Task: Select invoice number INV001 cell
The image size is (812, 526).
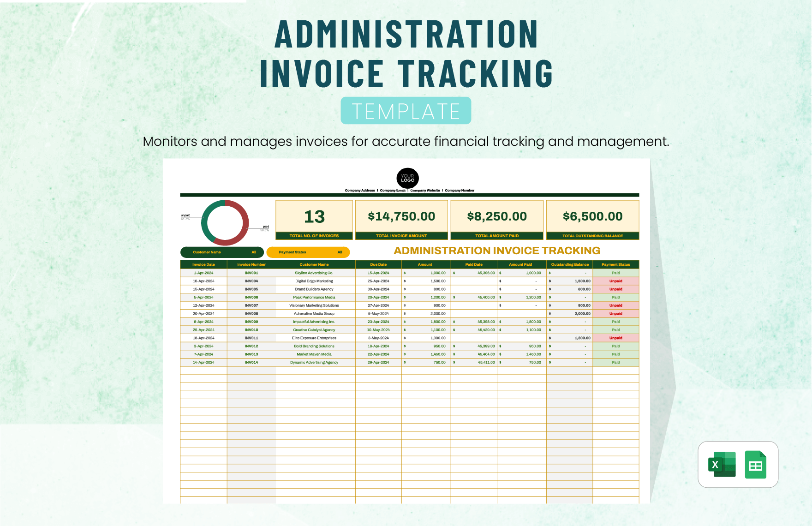Action: tap(251, 273)
